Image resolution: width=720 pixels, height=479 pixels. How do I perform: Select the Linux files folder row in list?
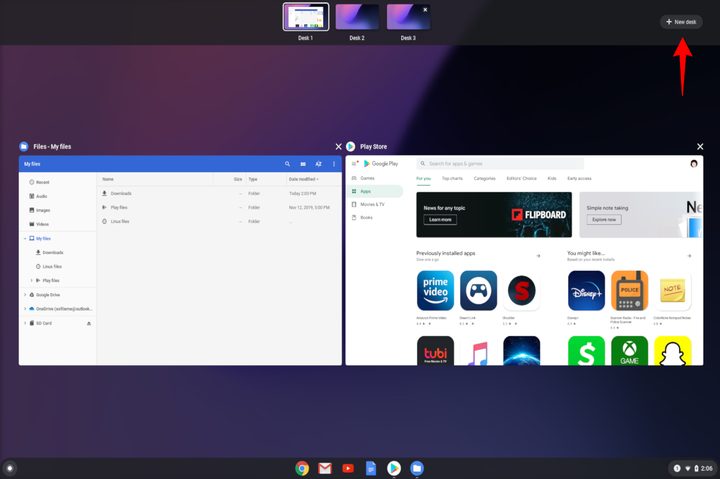219,221
